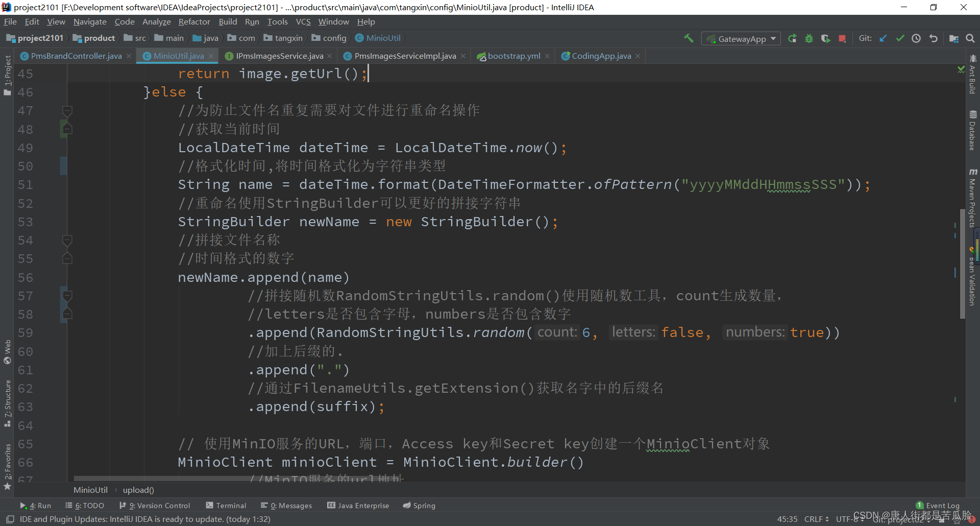The height and width of the screenshot is (526, 980).
Task: Run GatewayApp with the green run icon
Action: tap(792, 38)
